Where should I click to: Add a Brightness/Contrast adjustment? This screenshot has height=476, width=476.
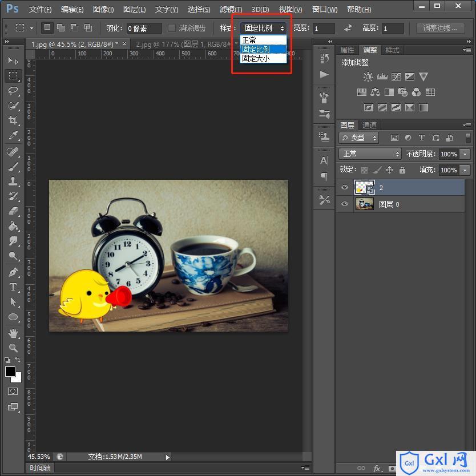368,77
